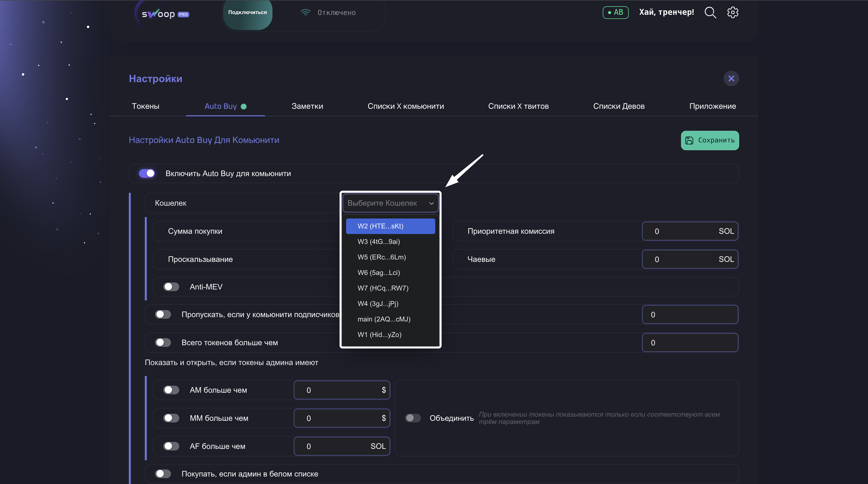Click the Чаевые SOL input field
Viewport: 868px width, 484px height.
pos(684,259)
